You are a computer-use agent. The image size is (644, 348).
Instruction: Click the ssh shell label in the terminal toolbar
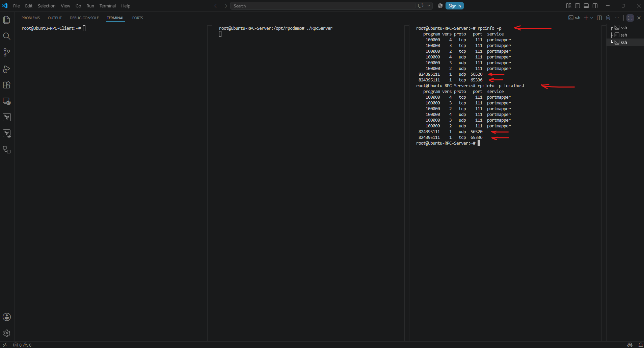[574, 18]
